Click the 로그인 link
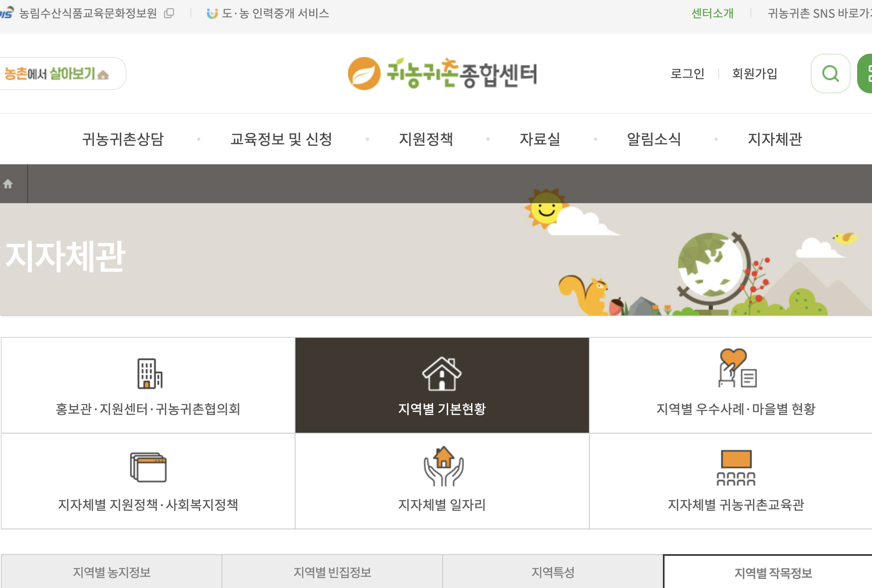The image size is (872, 588). pos(687,73)
